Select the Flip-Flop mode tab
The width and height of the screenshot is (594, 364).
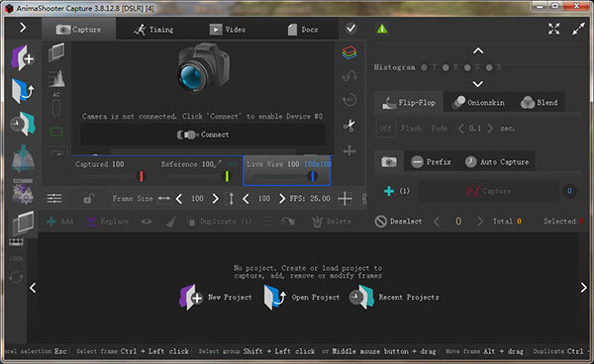click(x=409, y=102)
